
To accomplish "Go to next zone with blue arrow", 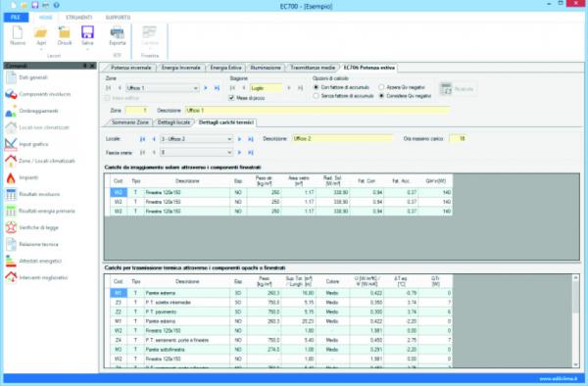I will (206, 88).
